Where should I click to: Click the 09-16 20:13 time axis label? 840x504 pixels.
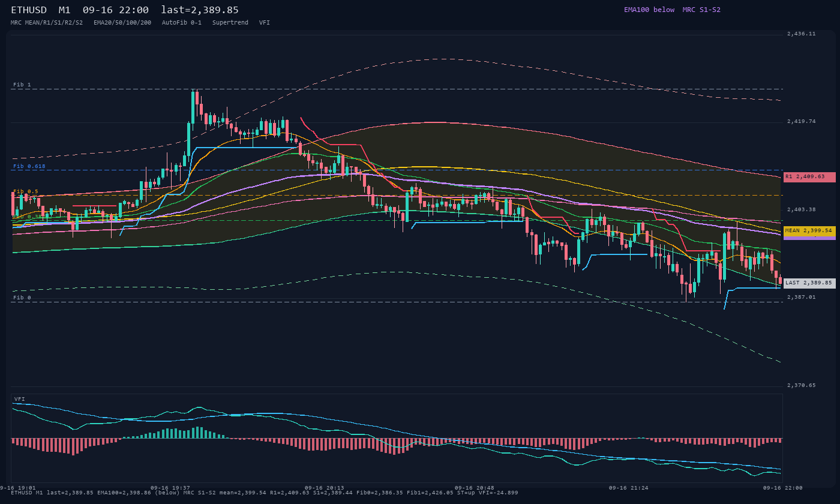[x=325, y=488]
